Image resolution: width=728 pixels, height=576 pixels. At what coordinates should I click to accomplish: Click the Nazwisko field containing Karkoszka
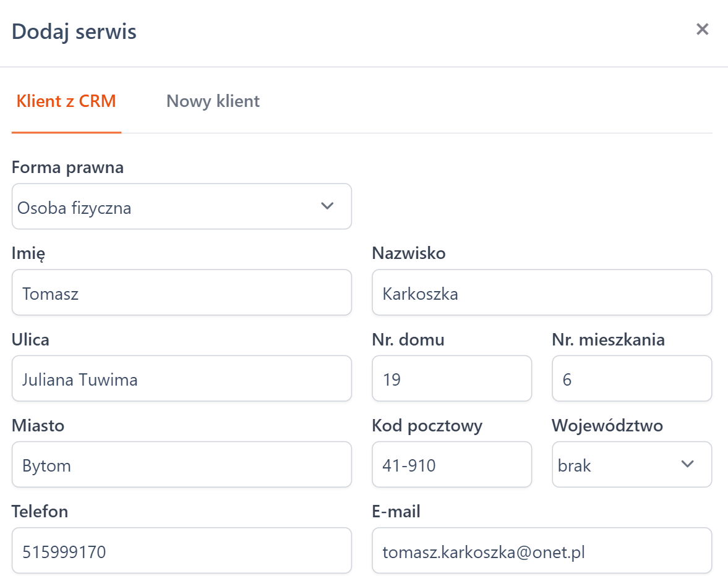pos(541,293)
